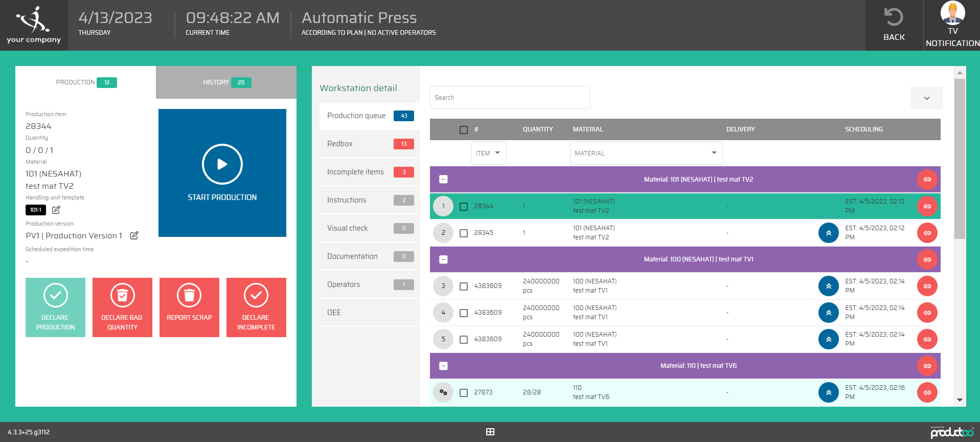Click the Back arrow icon
Screen dimensions: 980x442
tap(894, 17)
